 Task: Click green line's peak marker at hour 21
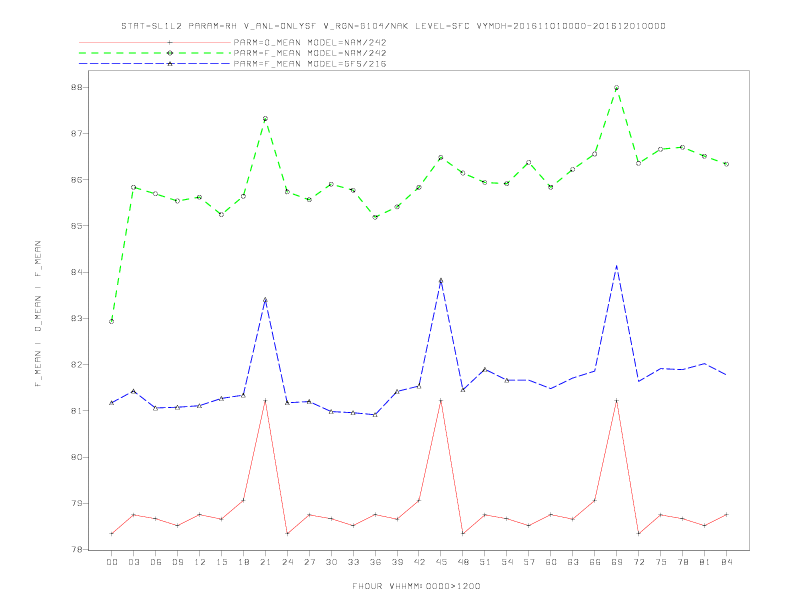[x=265, y=119]
